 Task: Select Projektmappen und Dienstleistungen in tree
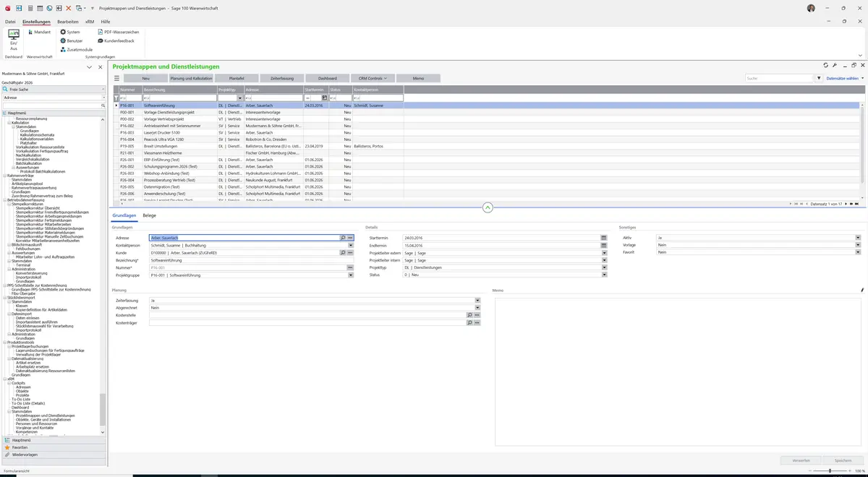45,416
